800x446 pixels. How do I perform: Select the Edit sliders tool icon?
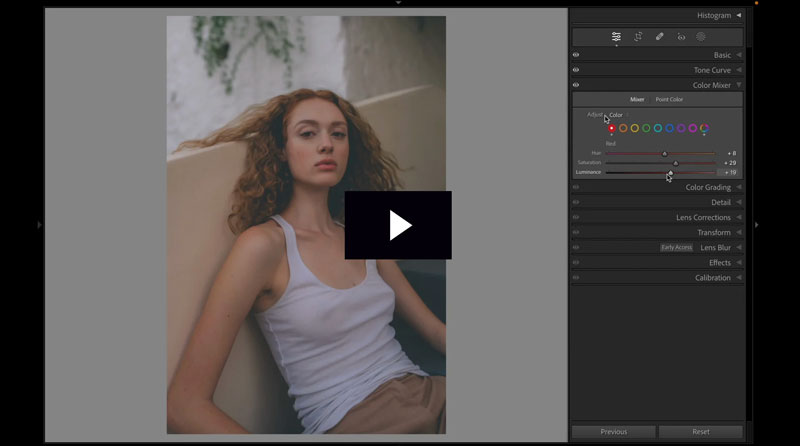[x=616, y=37]
